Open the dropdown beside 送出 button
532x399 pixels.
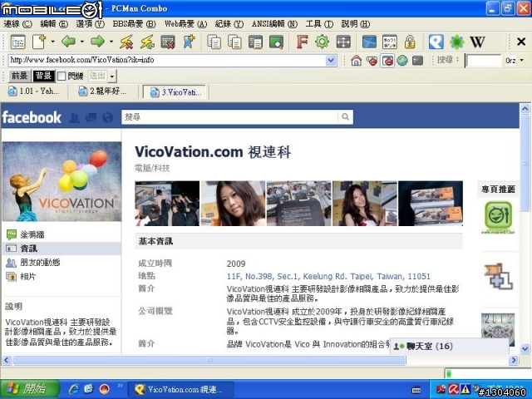tap(112, 76)
